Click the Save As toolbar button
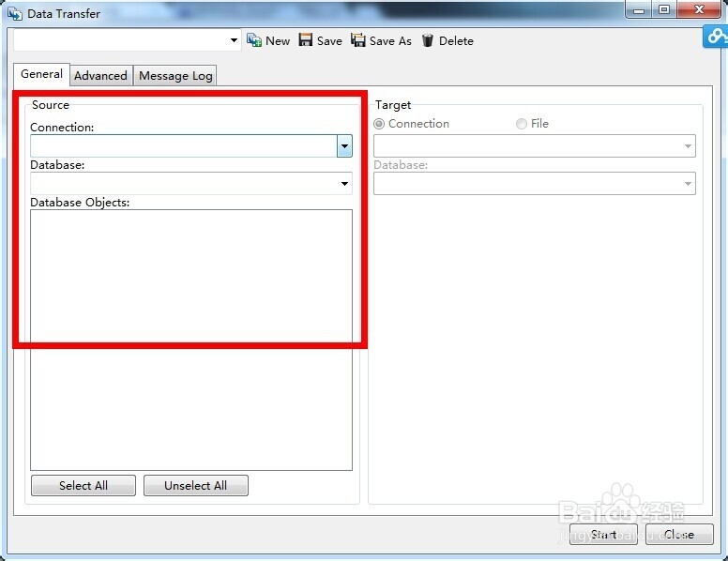728x561 pixels. 381,41
